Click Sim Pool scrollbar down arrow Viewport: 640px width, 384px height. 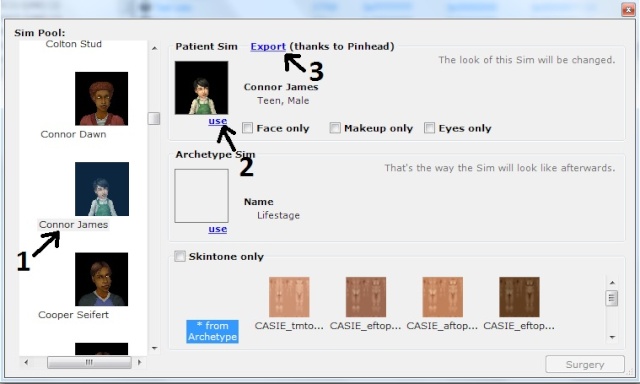(x=154, y=348)
